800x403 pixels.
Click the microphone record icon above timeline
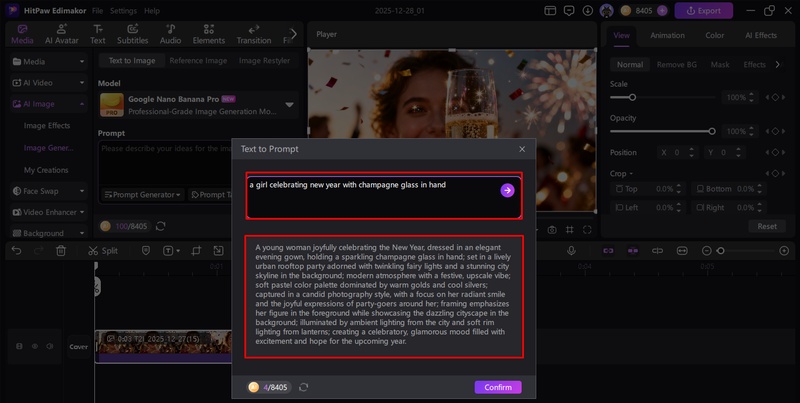(x=571, y=251)
